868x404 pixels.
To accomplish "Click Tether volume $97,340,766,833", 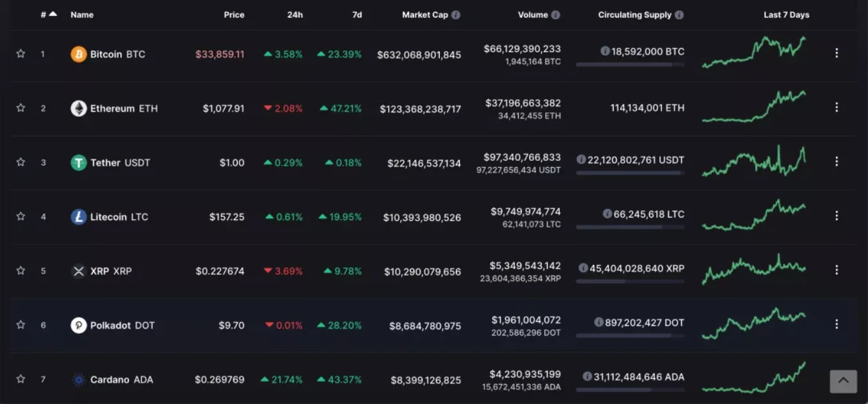I will (522, 157).
